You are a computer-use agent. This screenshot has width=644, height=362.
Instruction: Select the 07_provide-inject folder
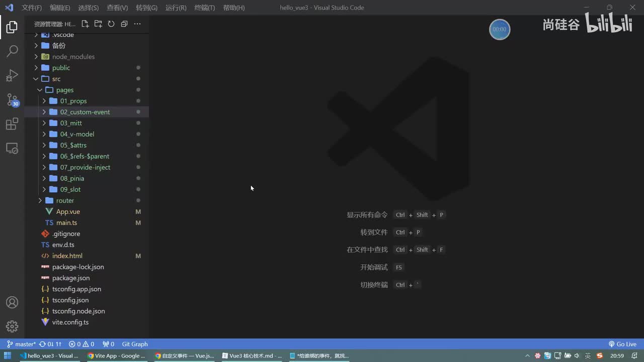[87, 167]
